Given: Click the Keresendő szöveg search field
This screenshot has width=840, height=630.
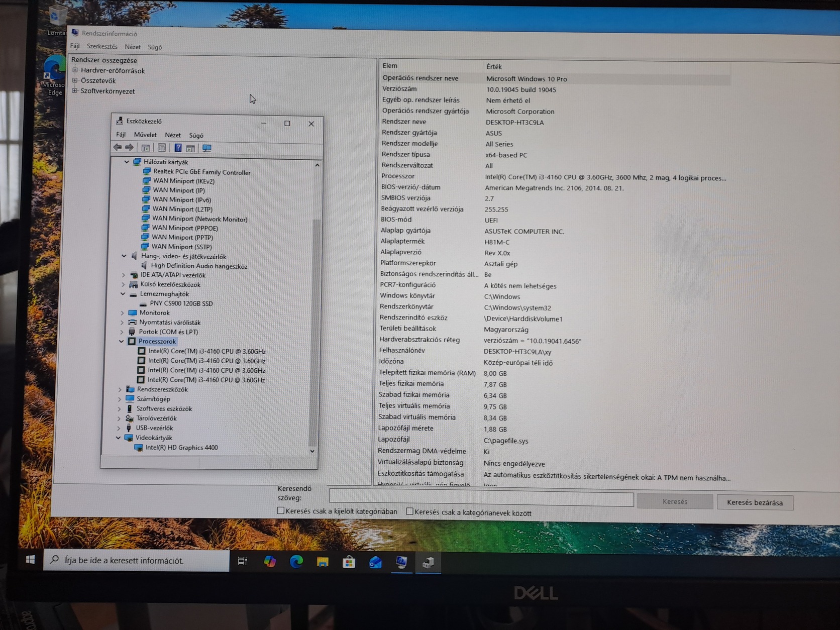Looking at the screenshot, I should (x=481, y=498).
